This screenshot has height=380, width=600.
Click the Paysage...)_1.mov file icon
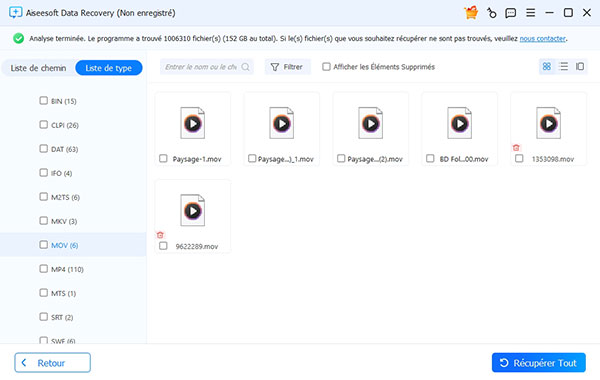(x=282, y=123)
